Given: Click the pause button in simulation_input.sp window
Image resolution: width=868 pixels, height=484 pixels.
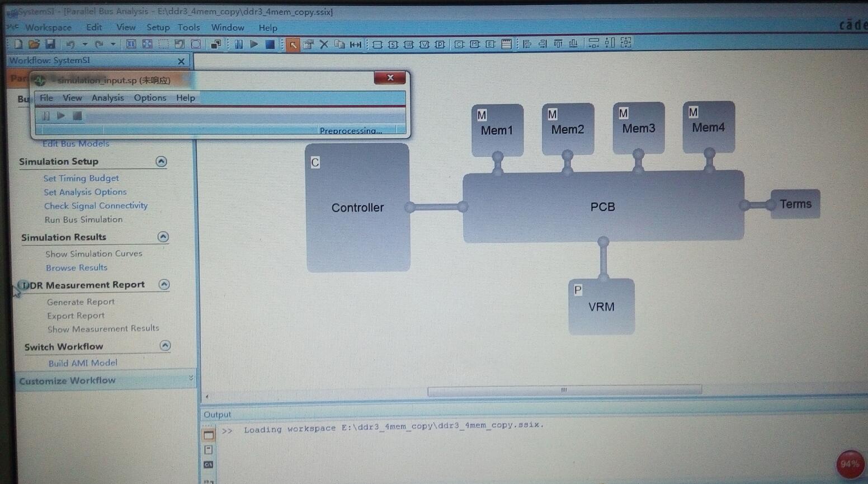Looking at the screenshot, I should point(46,116).
